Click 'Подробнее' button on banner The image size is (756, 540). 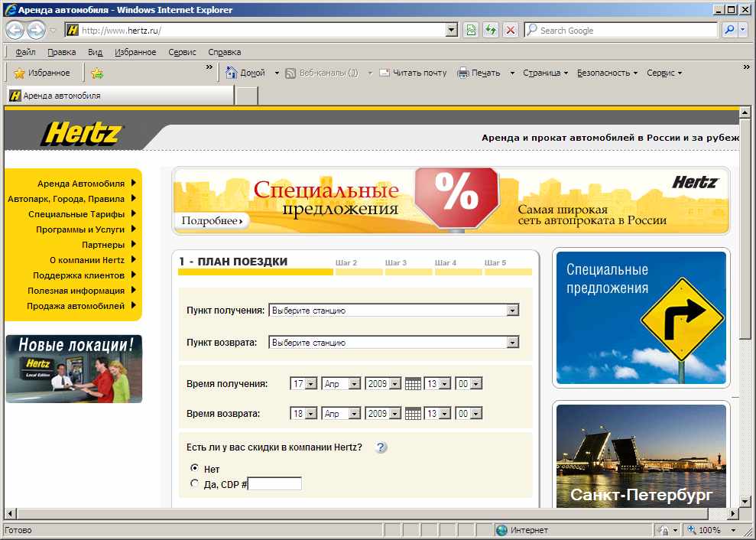212,221
